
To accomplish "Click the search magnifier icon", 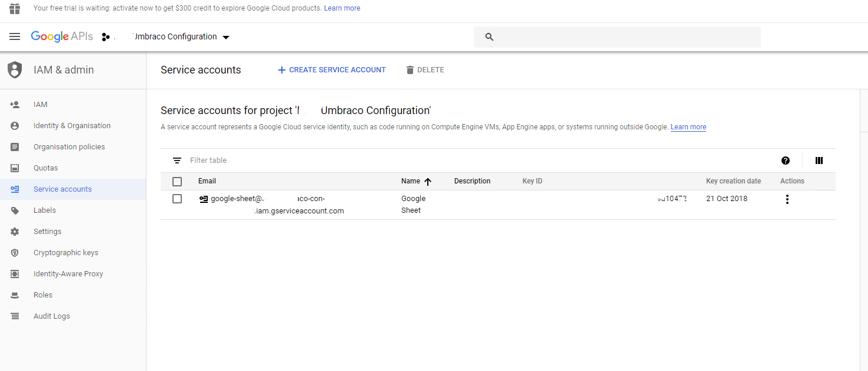I will click(489, 37).
